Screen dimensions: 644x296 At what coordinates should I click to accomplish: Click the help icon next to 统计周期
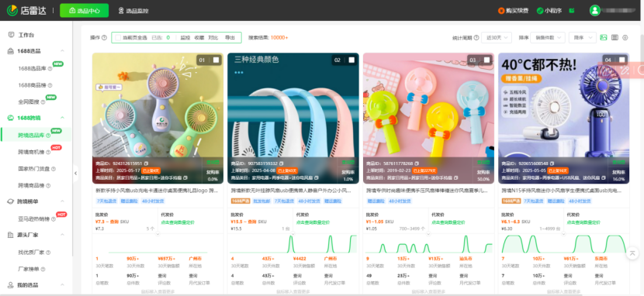pyautogui.click(x=476, y=38)
